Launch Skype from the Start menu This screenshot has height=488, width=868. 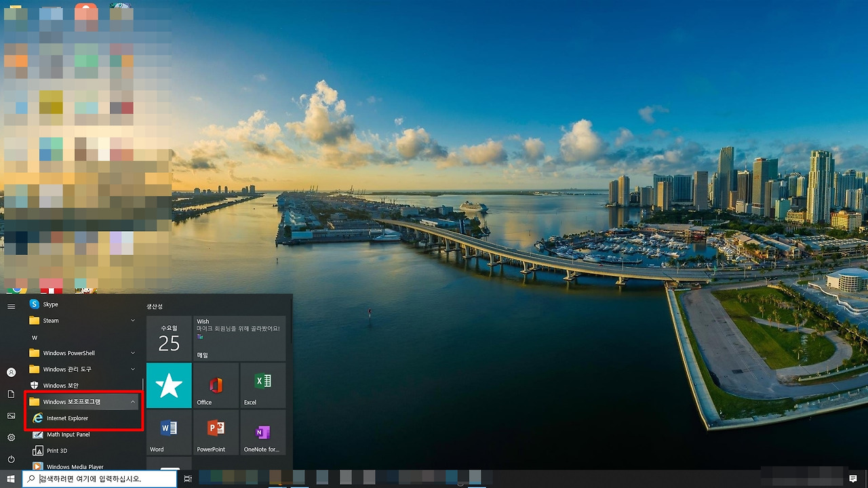pyautogui.click(x=83, y=304)
